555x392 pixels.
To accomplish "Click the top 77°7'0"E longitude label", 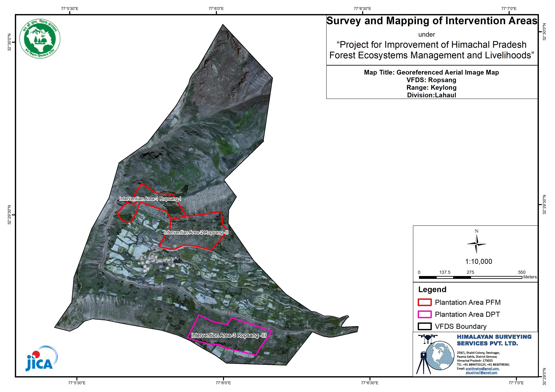I will 509,9.
